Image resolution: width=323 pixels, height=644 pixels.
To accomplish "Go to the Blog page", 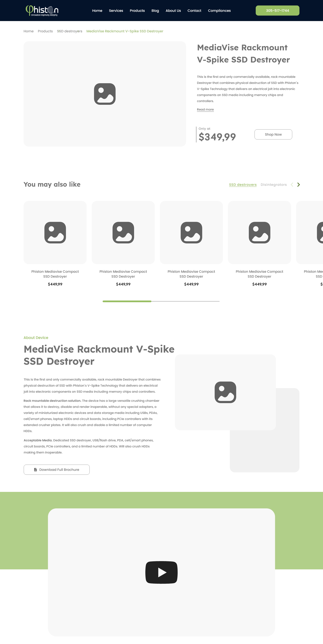I will [x=155, y=11].
